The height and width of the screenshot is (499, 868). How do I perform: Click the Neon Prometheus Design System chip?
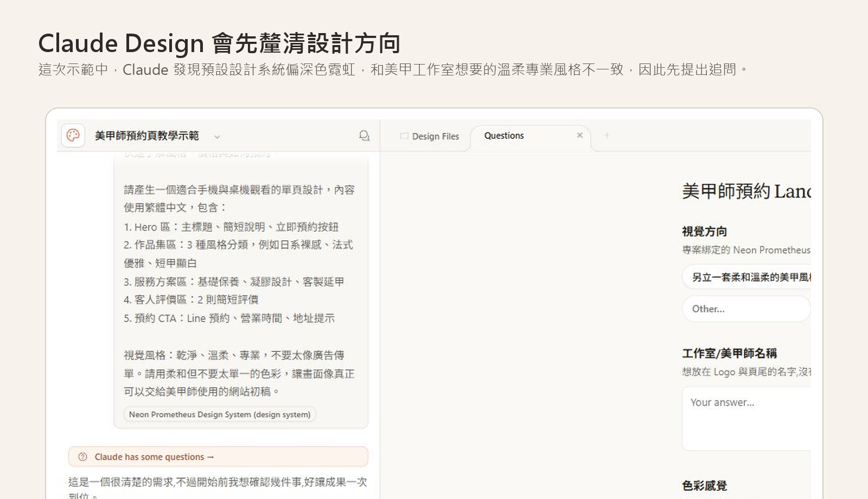coord(220,414)
